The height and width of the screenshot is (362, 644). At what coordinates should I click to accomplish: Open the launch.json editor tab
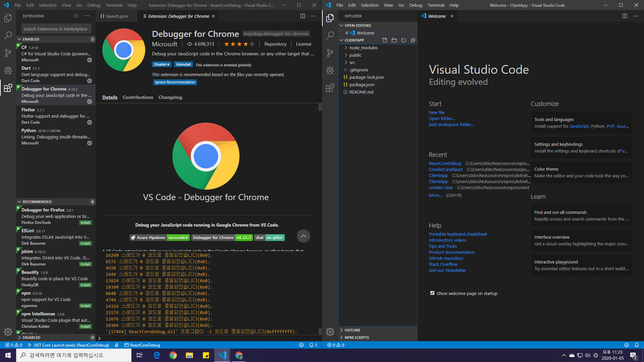116,16
